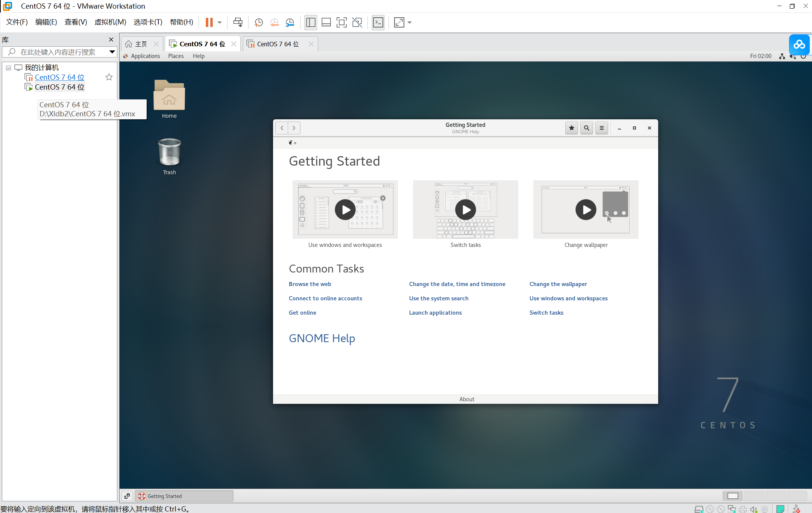This screenshot has width=812, height=513.
Task: Open the 虚拟机(M) menu
Action: pos(110,22)
